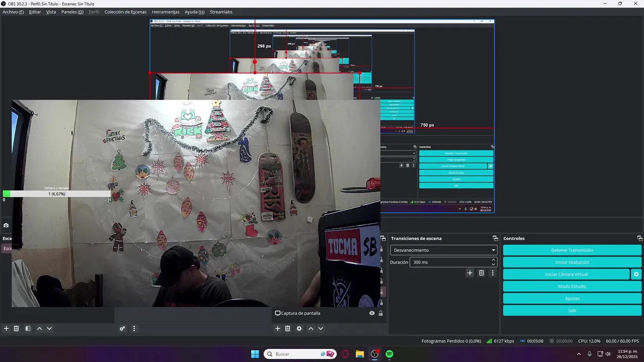The height and width of the screenshot is (362, 644).
Task: Click the 60.00 / 60.00 FPS text
Action: pos(622,341)
